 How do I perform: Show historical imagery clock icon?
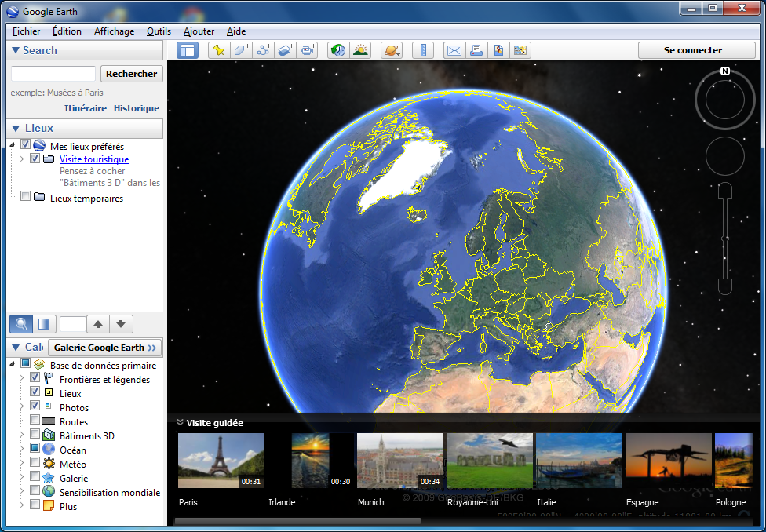pos(338,50)
